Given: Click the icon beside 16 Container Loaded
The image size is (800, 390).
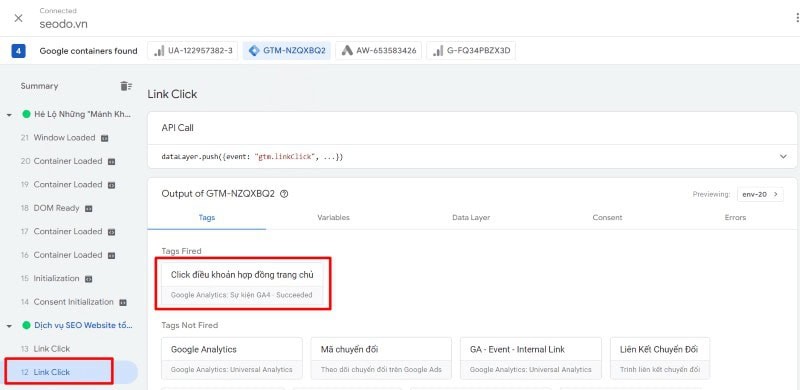Looking at the screenshot, I should tap(111, 256).
